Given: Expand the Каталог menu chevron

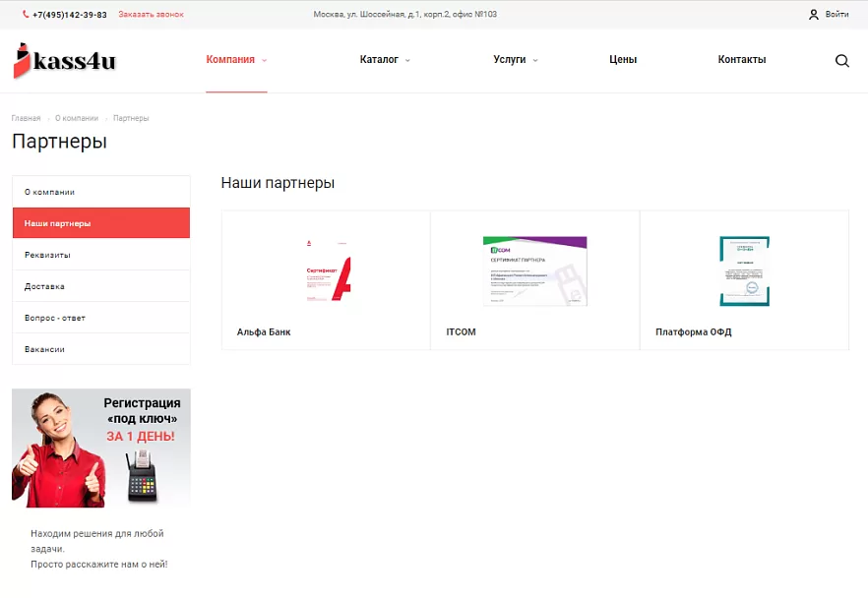Looking at the screenshot, I should [x=407, y=60].
